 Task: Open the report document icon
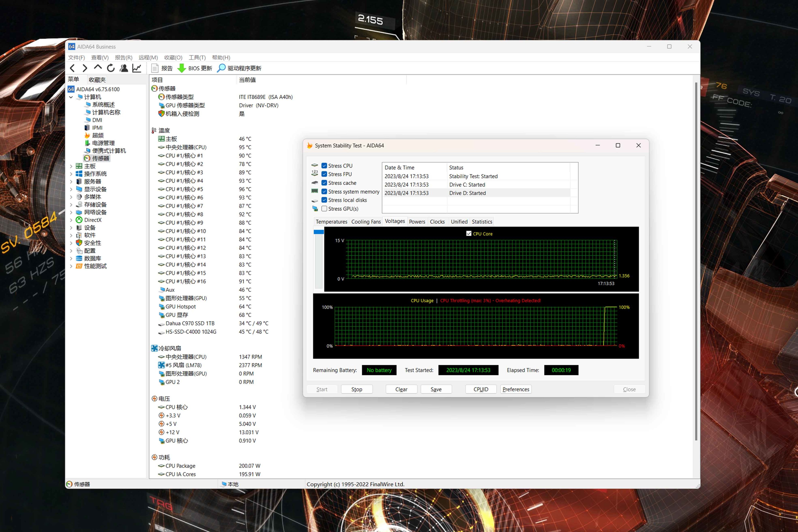155,68
